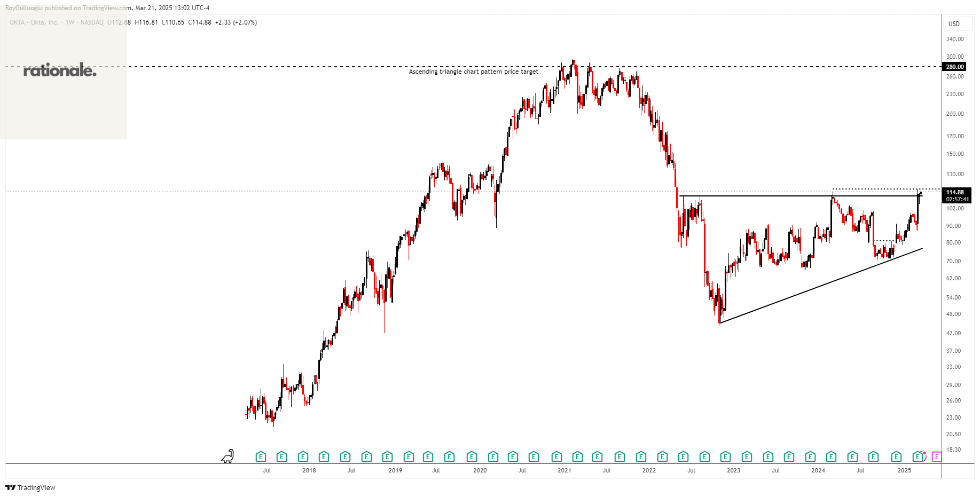This screenshot has height=497, width=980.
Task: Click the 2021 label on the time axis
Action: pyautogui.click(x=564, y=470)
